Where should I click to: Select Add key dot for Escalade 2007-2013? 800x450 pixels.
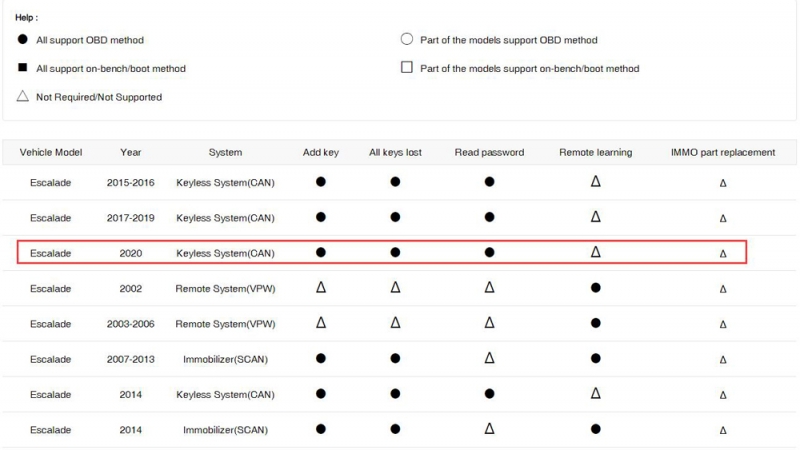320,358
